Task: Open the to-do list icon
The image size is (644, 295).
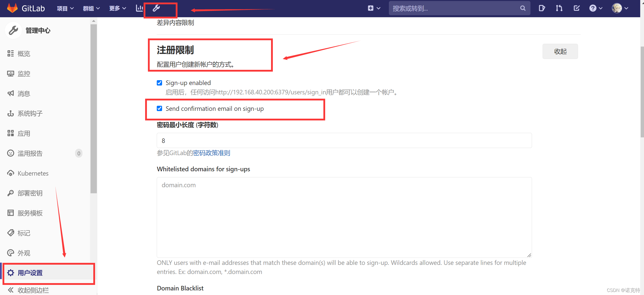Action: coord(576,8)
